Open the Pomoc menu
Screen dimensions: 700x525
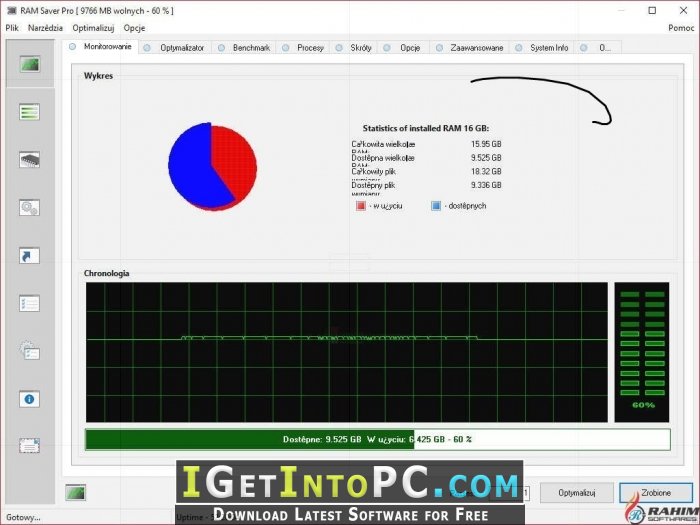[x=681, y=28]
